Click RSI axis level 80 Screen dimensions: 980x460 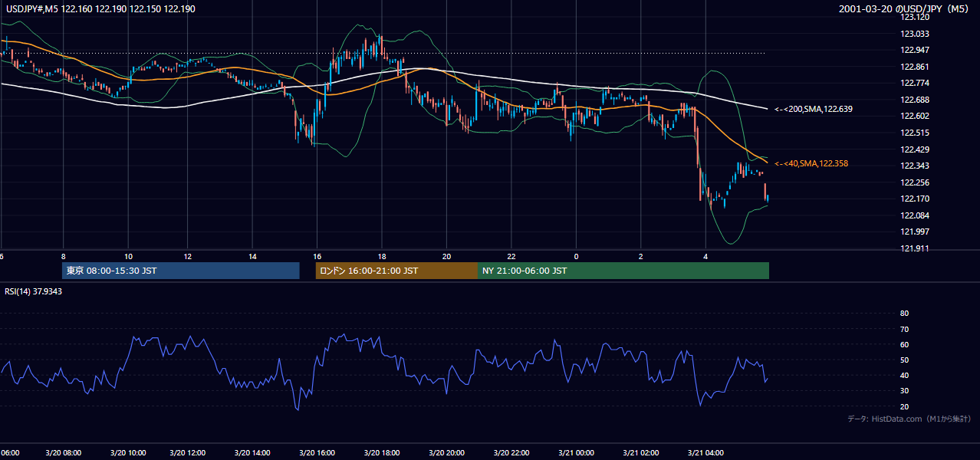(904, 314)
